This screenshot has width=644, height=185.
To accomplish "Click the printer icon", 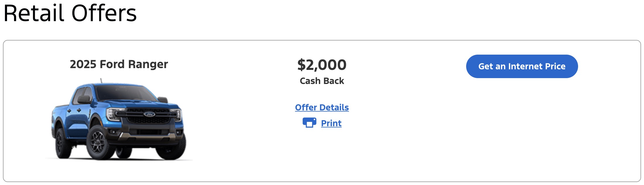I will click(309, 122).
